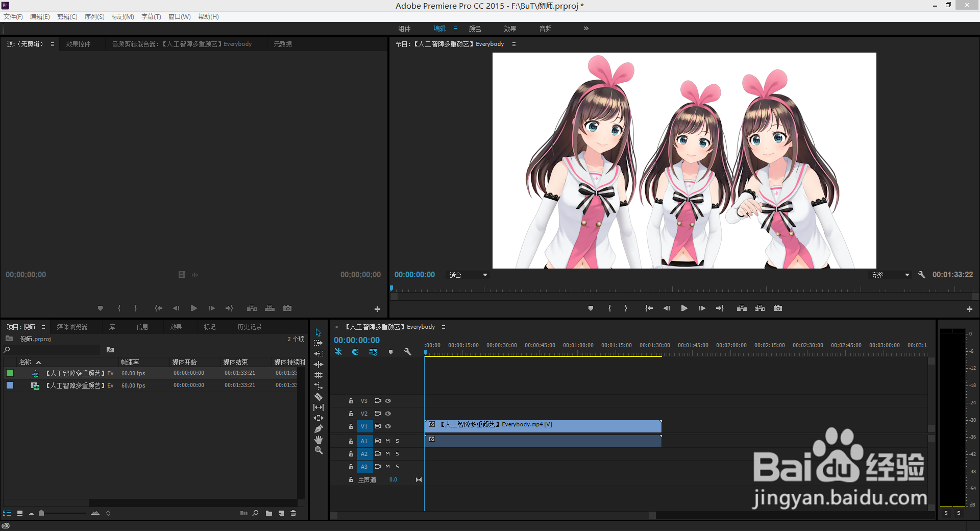Create a new bin in the project panel

coord(269,513)
